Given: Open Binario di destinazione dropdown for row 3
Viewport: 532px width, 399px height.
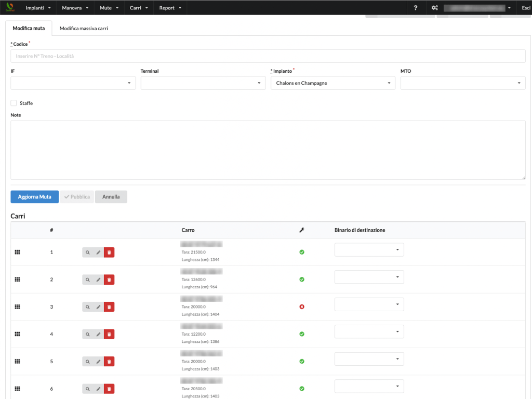Looking at the screenshot, I should coord(369,304).
